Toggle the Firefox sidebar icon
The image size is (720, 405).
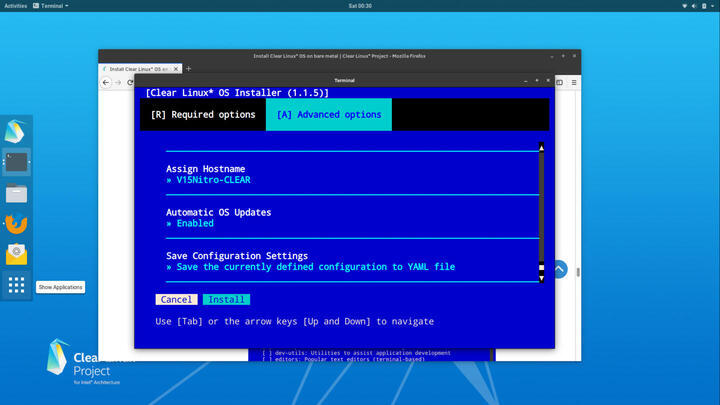pos(560,83)
